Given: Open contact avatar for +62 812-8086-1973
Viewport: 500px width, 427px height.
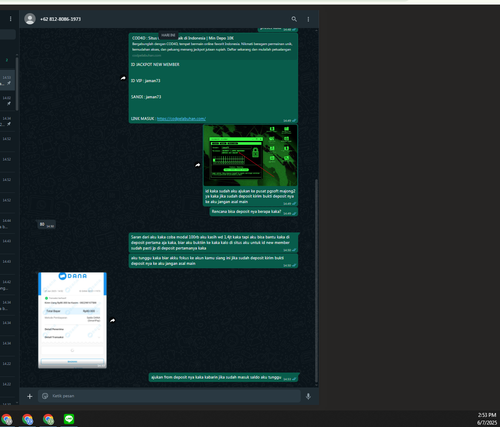Looking at the screenshot, I should tap(30, 19).
